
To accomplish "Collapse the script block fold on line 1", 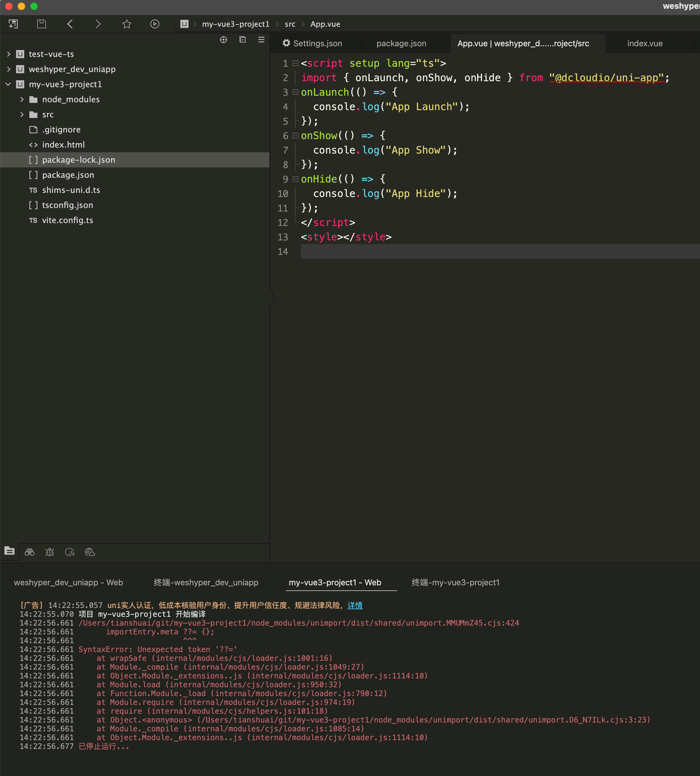I will coord(295,63).
